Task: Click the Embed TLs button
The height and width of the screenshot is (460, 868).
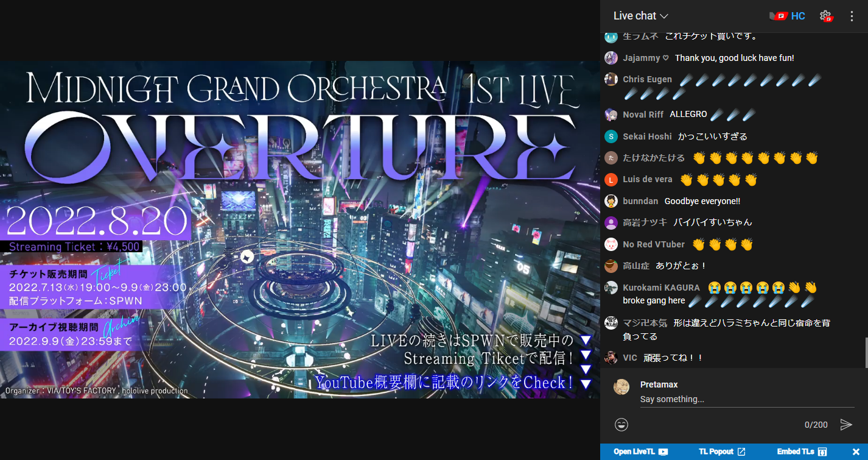Action: [x=801, y=451]
